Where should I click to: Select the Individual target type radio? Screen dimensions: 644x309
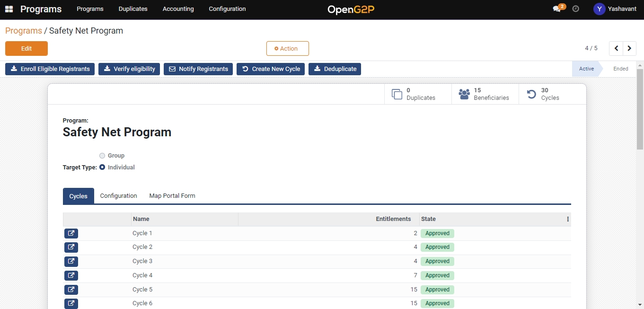102,168
